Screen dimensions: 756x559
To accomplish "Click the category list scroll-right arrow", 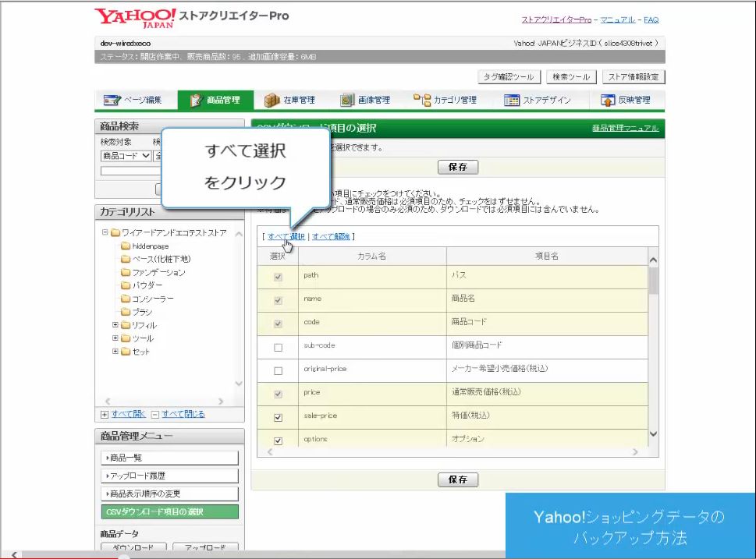I will point(221,401).
